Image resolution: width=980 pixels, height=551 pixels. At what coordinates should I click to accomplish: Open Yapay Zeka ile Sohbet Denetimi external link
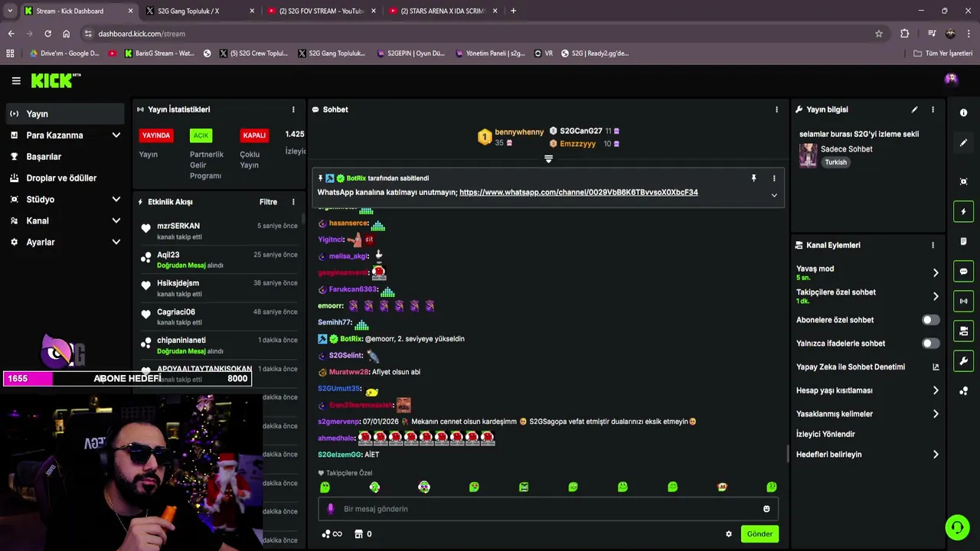pos(936,367)
